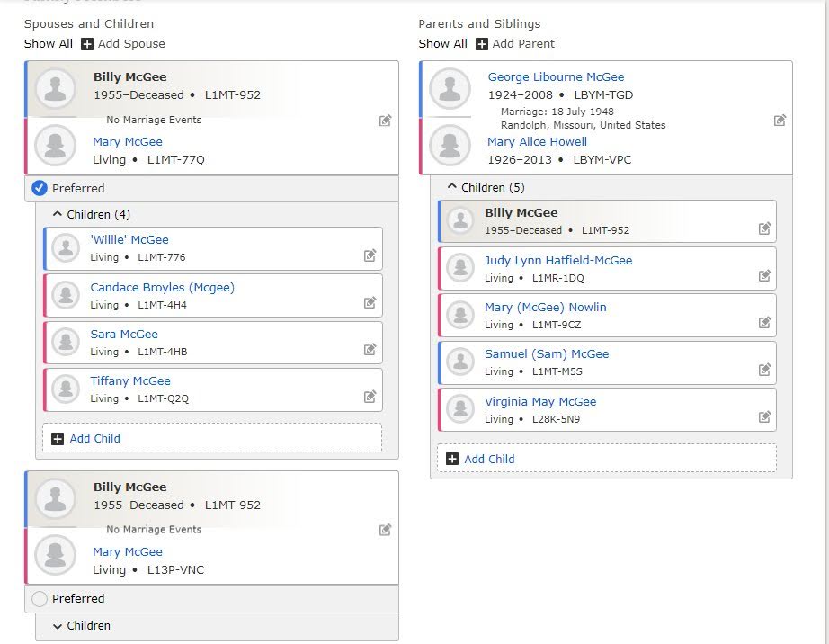Open Mary McGee L13P-VNC profile link
The width and height of the screenshot is (829, 644).
point(128,552)
